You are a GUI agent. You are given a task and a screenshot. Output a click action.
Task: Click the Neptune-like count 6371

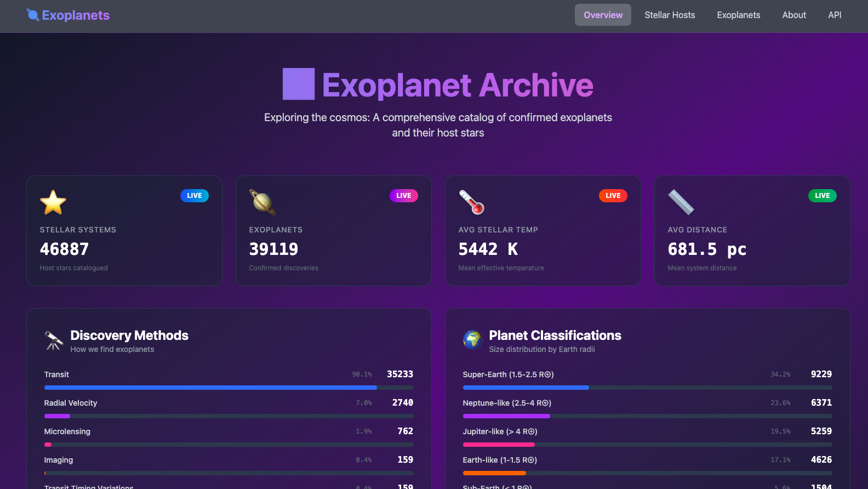click(821, 402)
